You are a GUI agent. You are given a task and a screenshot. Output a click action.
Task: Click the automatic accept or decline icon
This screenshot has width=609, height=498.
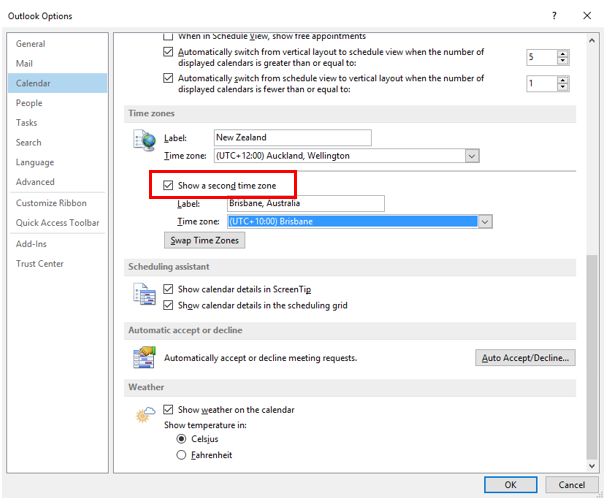point(144,357)
